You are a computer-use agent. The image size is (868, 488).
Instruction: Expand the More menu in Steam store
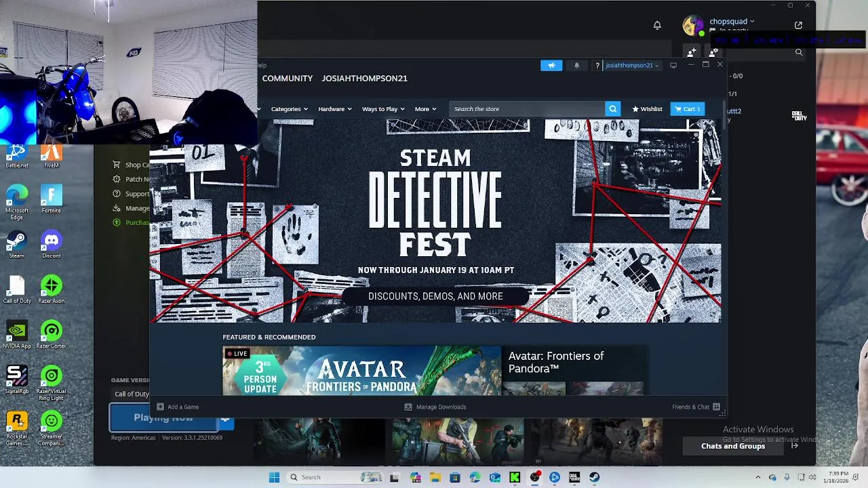[425, 109]
